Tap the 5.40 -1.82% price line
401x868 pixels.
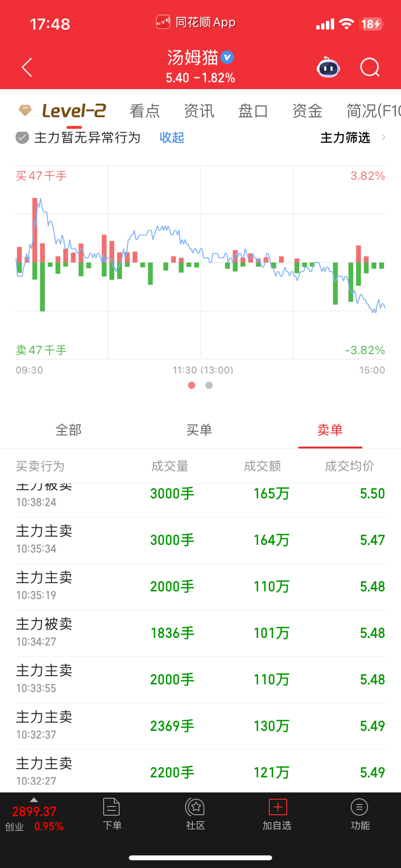(x=200, y=78)
